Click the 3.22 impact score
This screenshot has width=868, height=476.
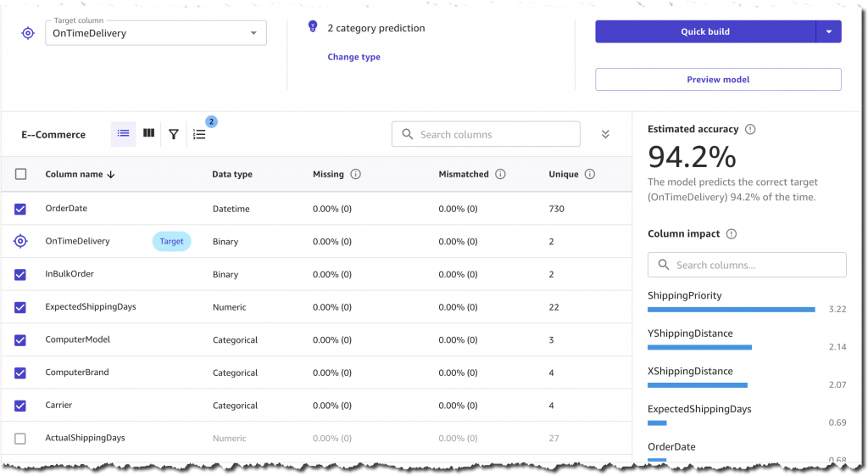coord(837,309)
